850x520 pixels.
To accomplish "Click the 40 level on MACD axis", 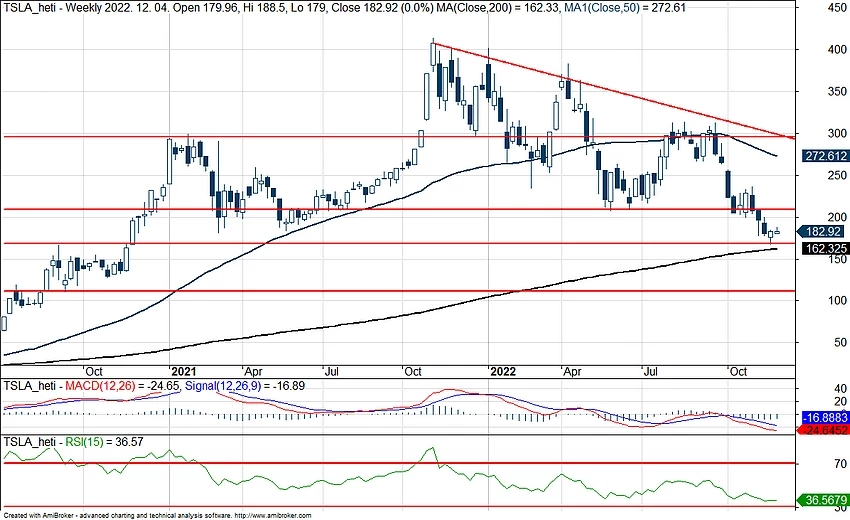I will (x=841, y=389).
